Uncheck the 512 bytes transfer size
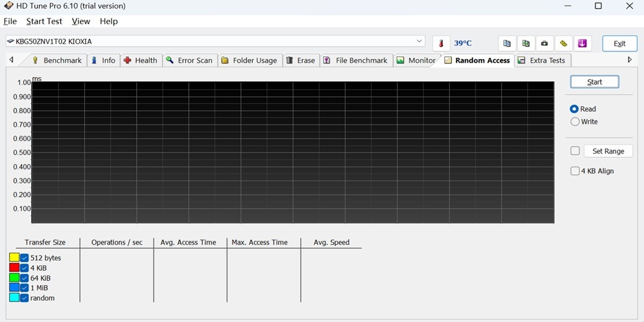644x322 pixels. [x=24, y=258]
